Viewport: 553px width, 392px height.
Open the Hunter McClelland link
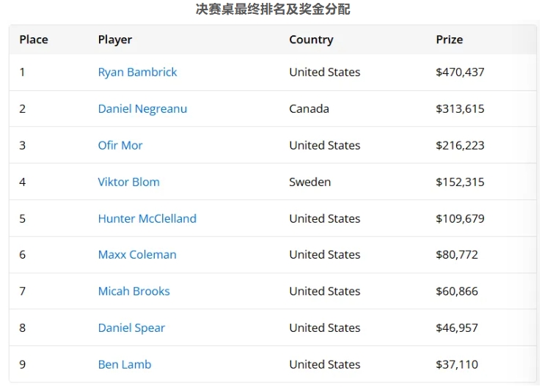click(x=147, y=219)
